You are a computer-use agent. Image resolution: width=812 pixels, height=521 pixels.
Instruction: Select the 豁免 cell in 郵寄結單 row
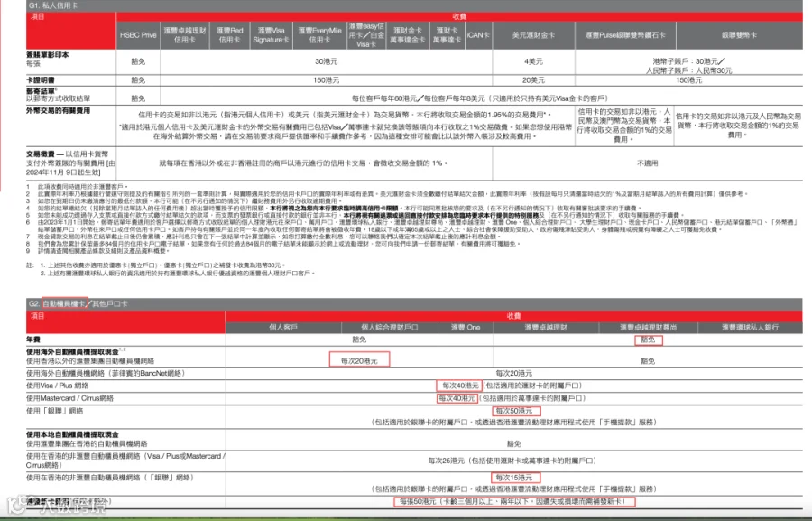pos(138,98)
